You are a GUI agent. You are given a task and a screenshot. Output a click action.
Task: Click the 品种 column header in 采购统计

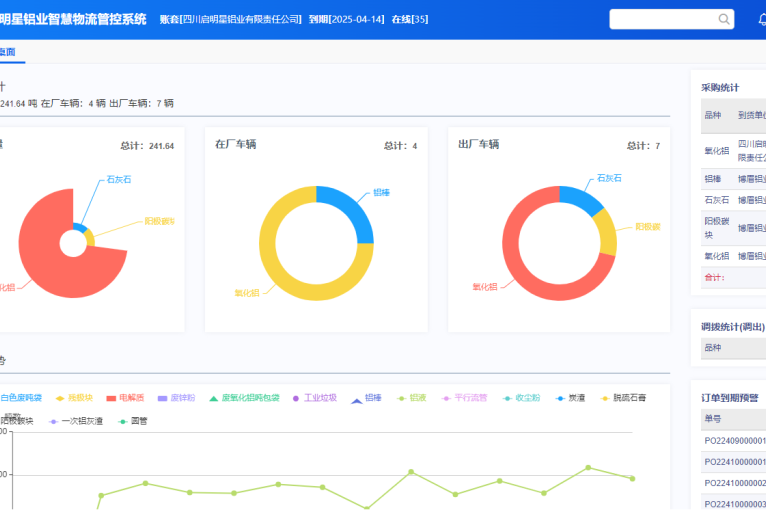713,115
